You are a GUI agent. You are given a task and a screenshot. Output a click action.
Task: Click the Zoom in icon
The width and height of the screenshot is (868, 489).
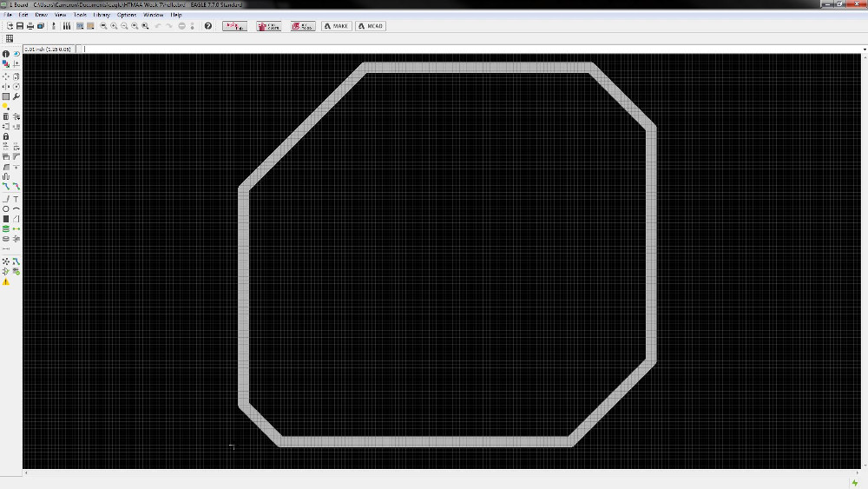[114, 26]
